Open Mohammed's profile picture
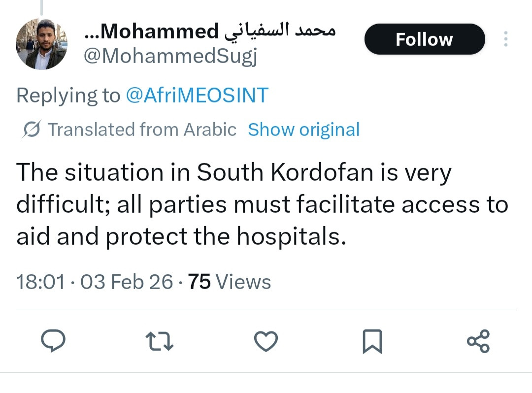 point(41,44)
